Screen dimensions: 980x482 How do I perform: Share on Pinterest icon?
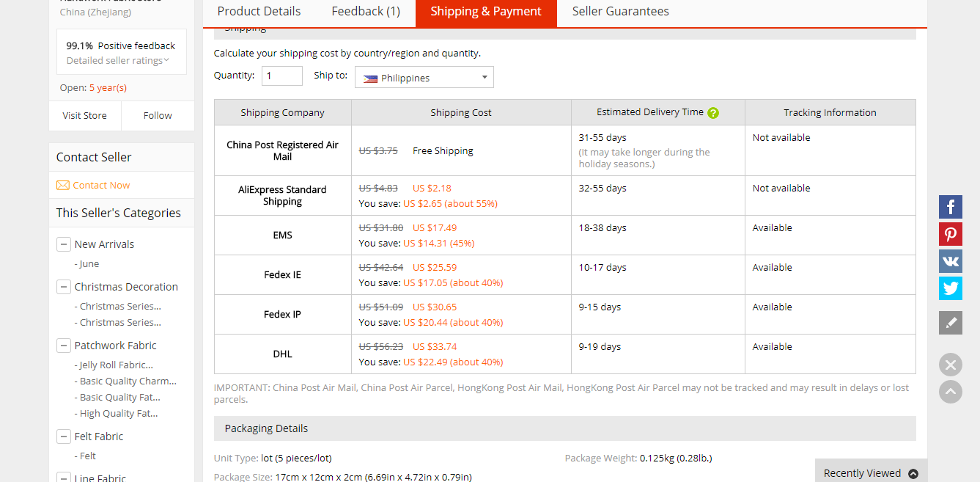(x=951, y=234)
